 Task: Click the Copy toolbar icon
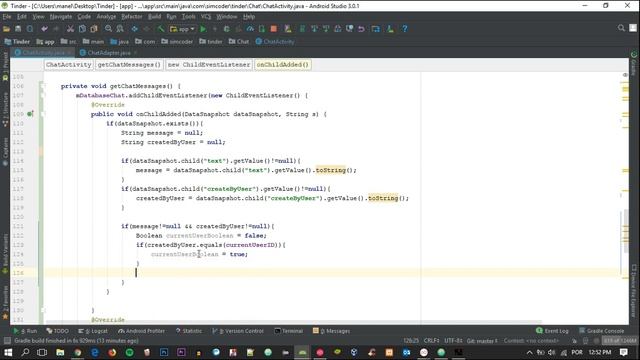click(x=82, y=29)
